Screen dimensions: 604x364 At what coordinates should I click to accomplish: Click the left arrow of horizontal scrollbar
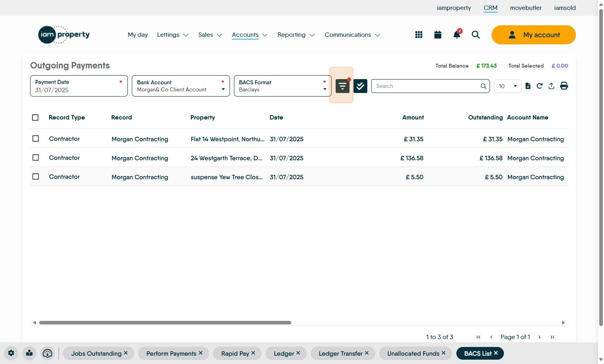[34, 323]
